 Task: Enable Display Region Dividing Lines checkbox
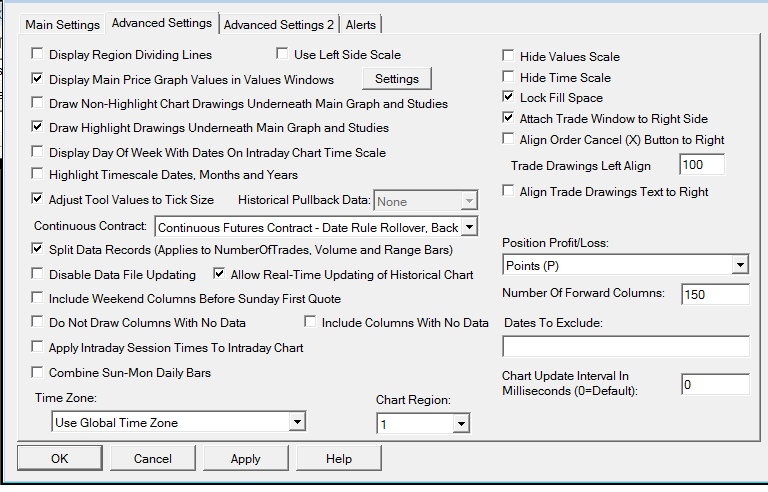point(39,54)
